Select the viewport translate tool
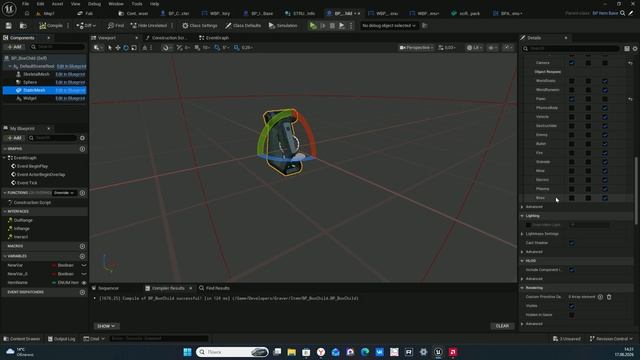Image resolution: width=640 pixels, height=360 pixels. [x=118, y=48]
